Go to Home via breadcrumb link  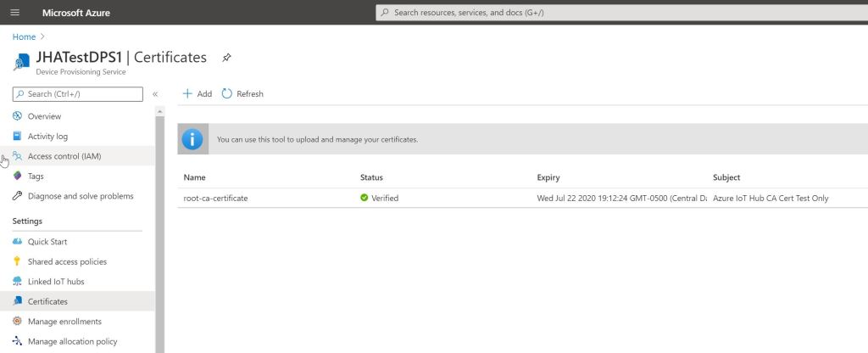click(x=24, y=36)
